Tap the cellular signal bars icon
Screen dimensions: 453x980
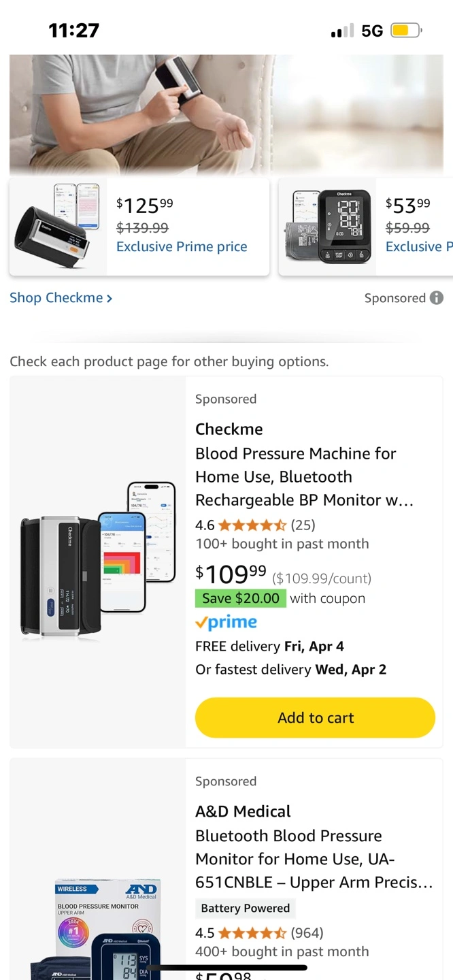pyautogui.click(x=342, y=31)
